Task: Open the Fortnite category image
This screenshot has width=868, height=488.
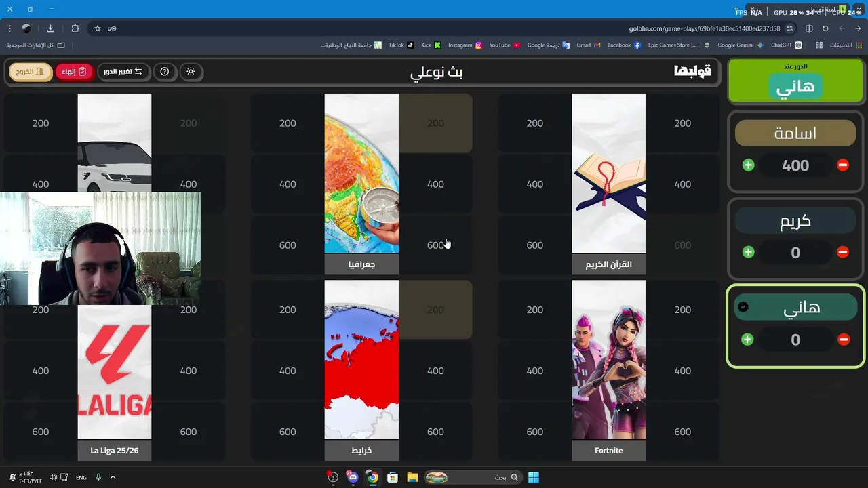Action: [x=608, y=360]
